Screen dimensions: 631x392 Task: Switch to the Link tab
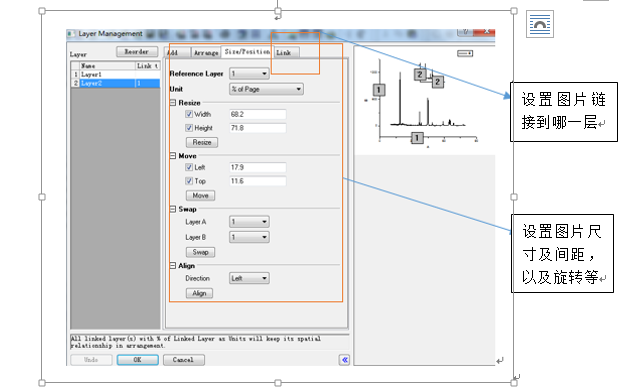pos(287,53)
